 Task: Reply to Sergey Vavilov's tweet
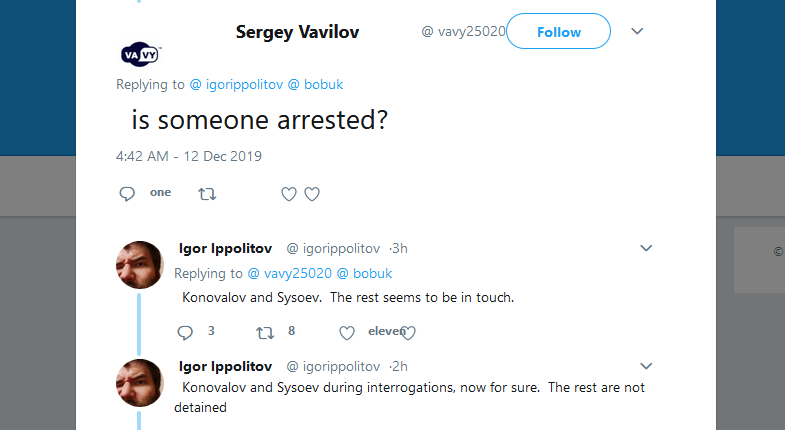[127, 194]
